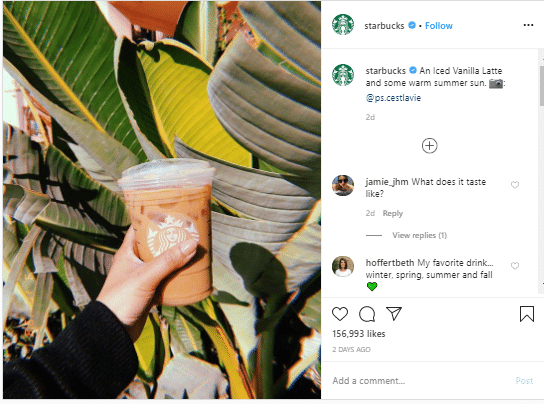The height and width of the screenshot is (404, 544).
Task: Open comment bubble icon below post
Action: (367, 314)
